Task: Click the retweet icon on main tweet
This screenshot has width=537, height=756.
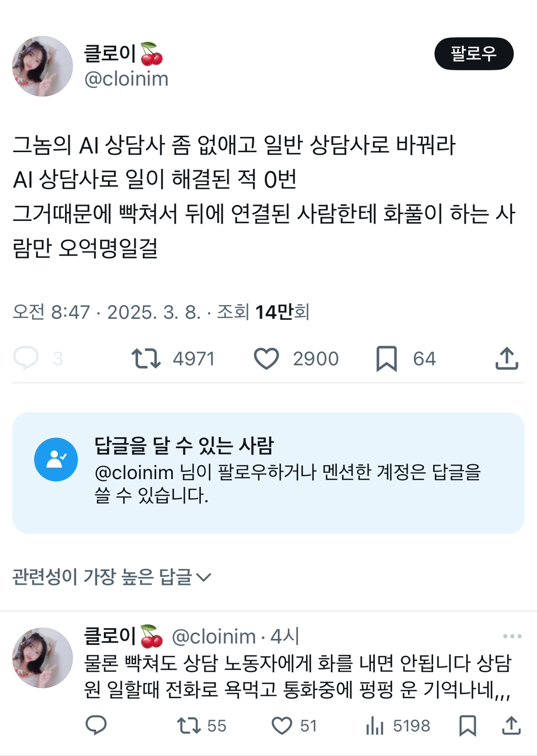Action: tap(146, 359)
